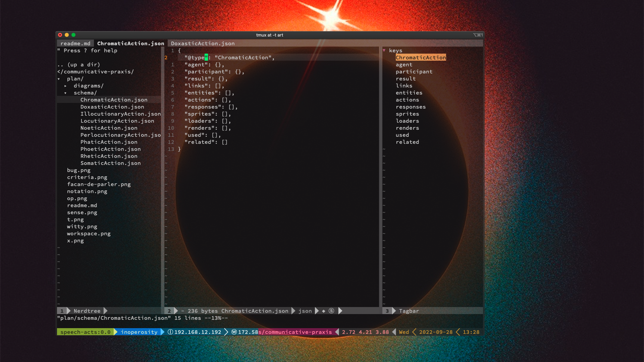The width and height of the screenshot is (644, 362).
Task: Click the speech-acts:0.0 tmux session segment
Action: (x=85, y=332)
